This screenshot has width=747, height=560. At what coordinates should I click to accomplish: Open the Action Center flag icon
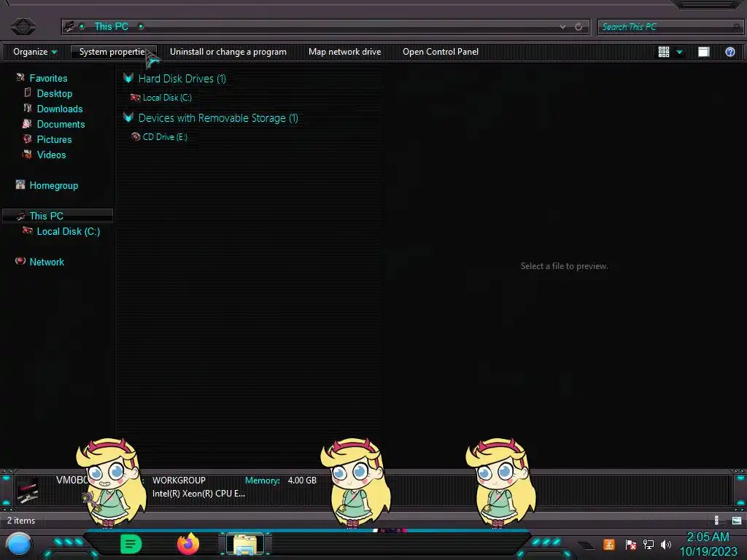(x=630, y=544)
